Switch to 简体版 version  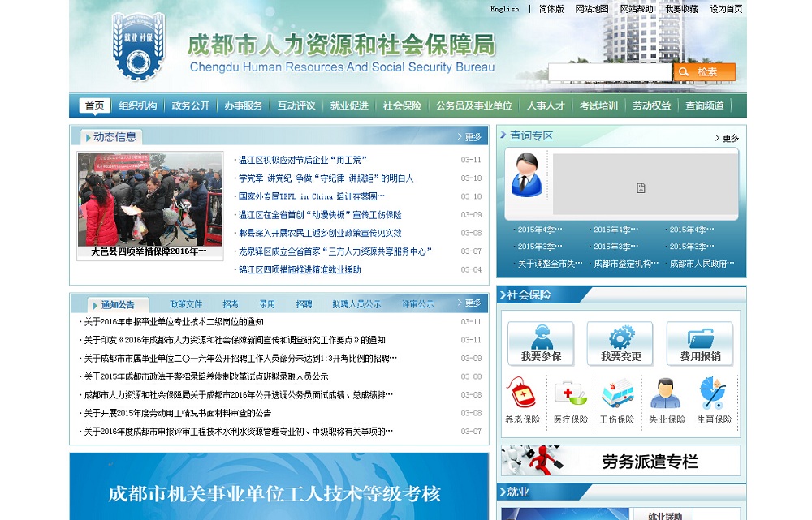coord(551,9)
